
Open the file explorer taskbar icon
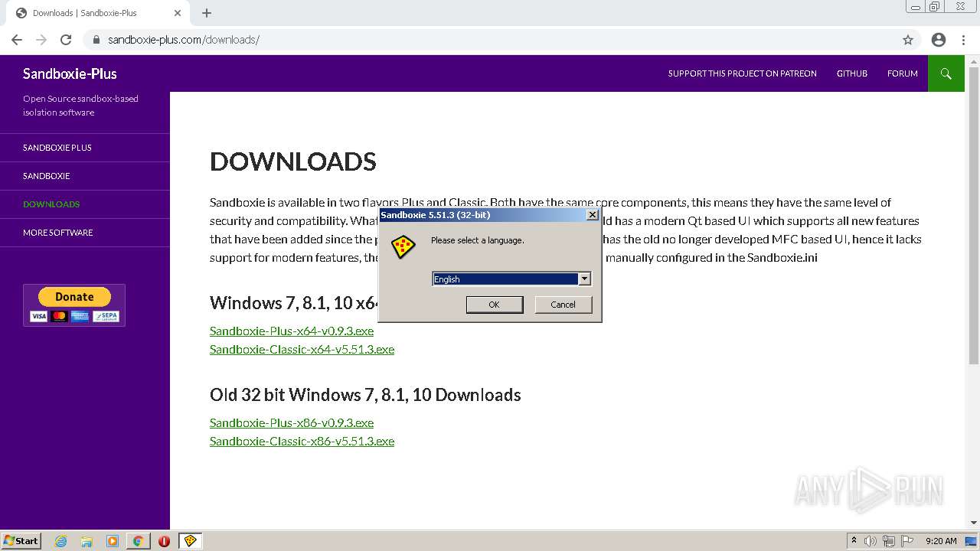(x=87, y=541)
